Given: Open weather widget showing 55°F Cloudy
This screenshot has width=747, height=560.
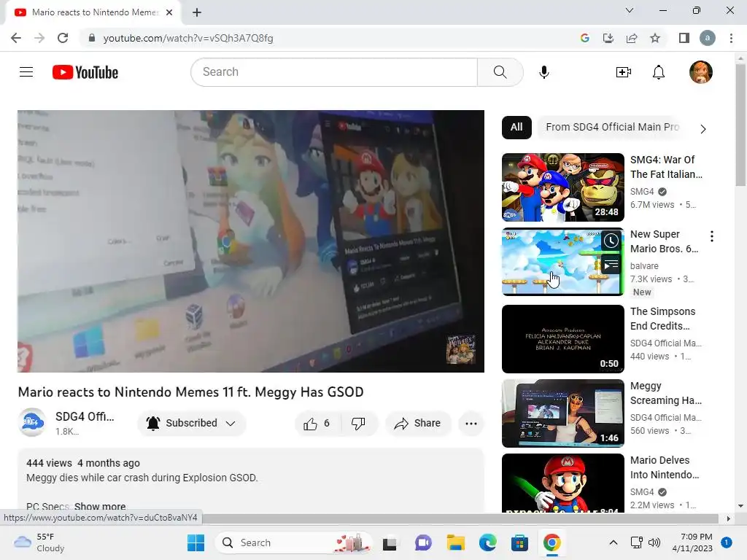Looking at the screenshot, I should click(x=39, y=542).
